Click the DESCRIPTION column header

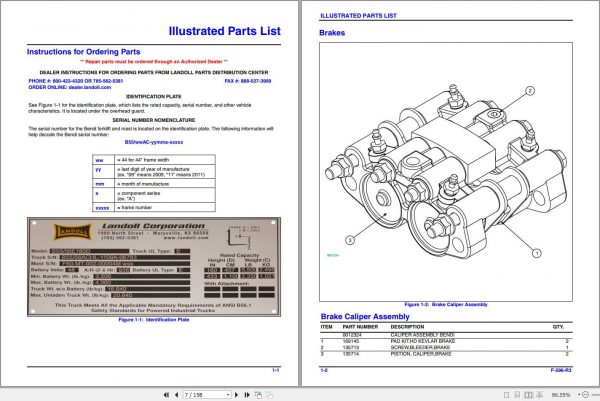(407, 327)
